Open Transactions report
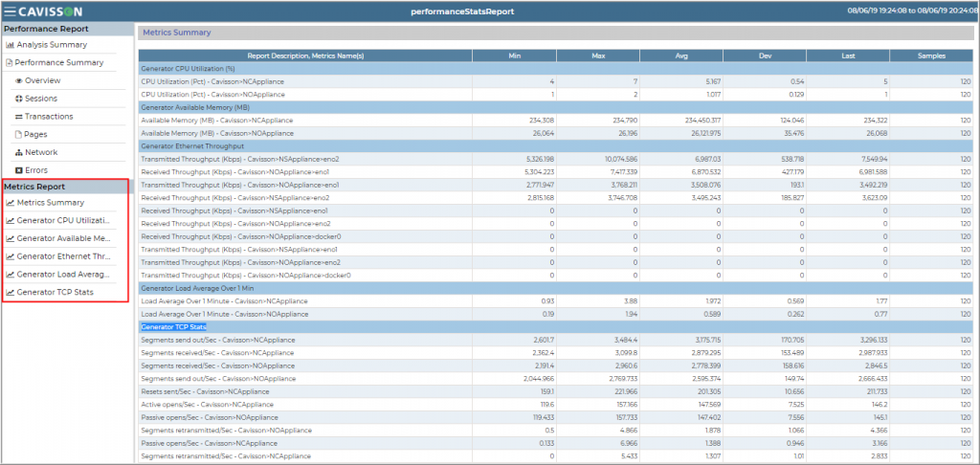This screenshot has height=465, width=980. tap(49, 117)
